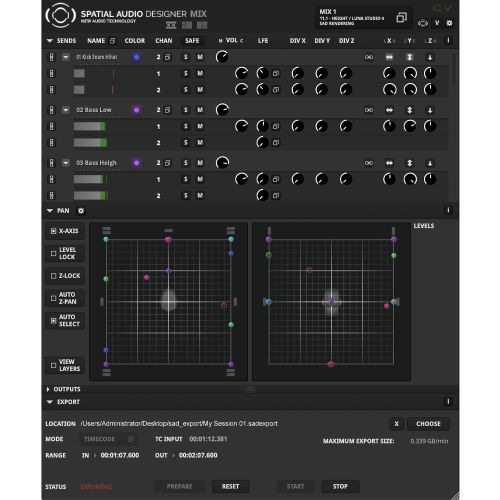
Task: Click the range IN timecode field
Action: click(x=120, y=455)
